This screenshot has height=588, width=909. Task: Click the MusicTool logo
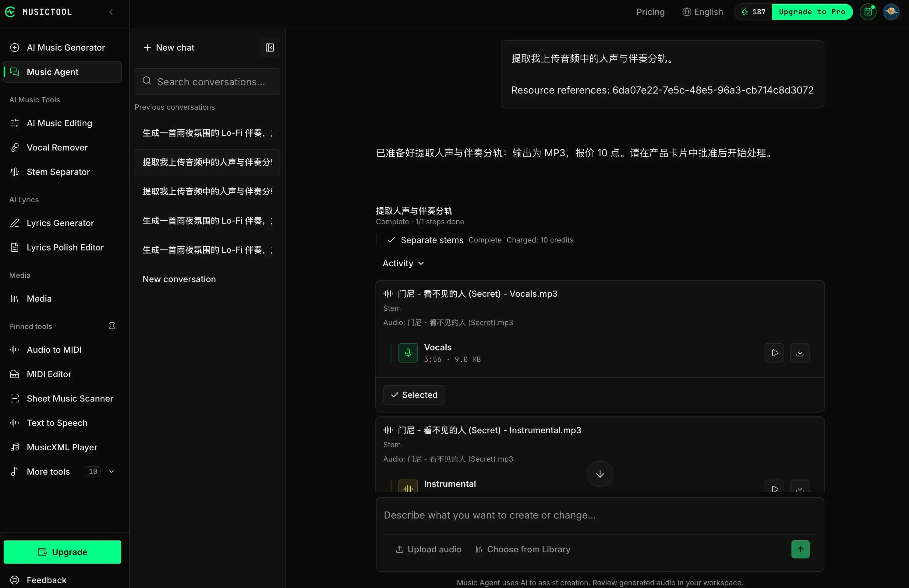click(38, 12)
